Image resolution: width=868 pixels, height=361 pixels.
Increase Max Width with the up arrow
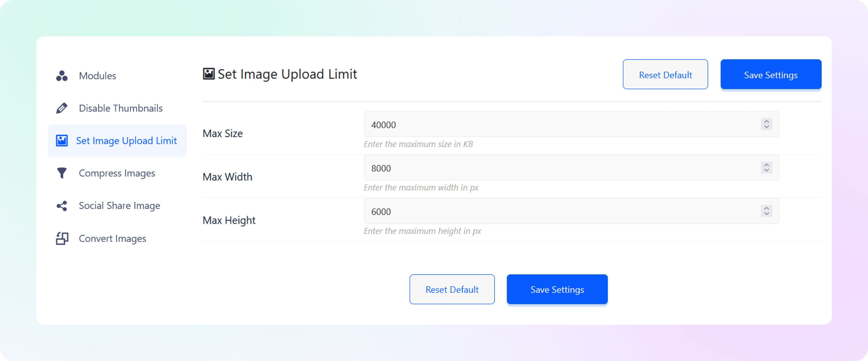click(x=766, y=165)
